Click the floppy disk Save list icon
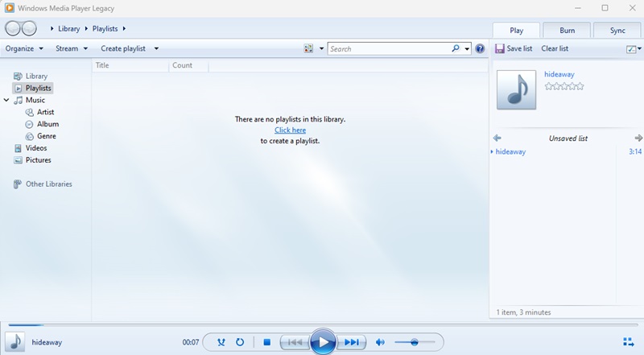 click(x=499, y=48)
